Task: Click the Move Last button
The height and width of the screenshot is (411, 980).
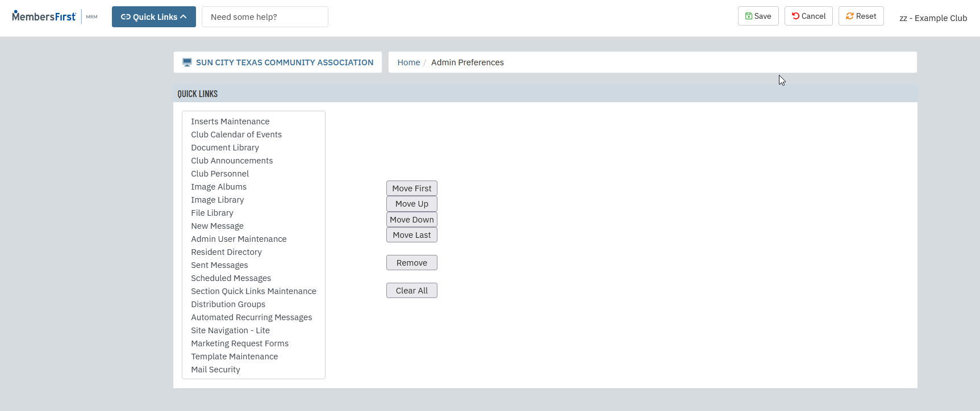Action: (x=411, y=235)
